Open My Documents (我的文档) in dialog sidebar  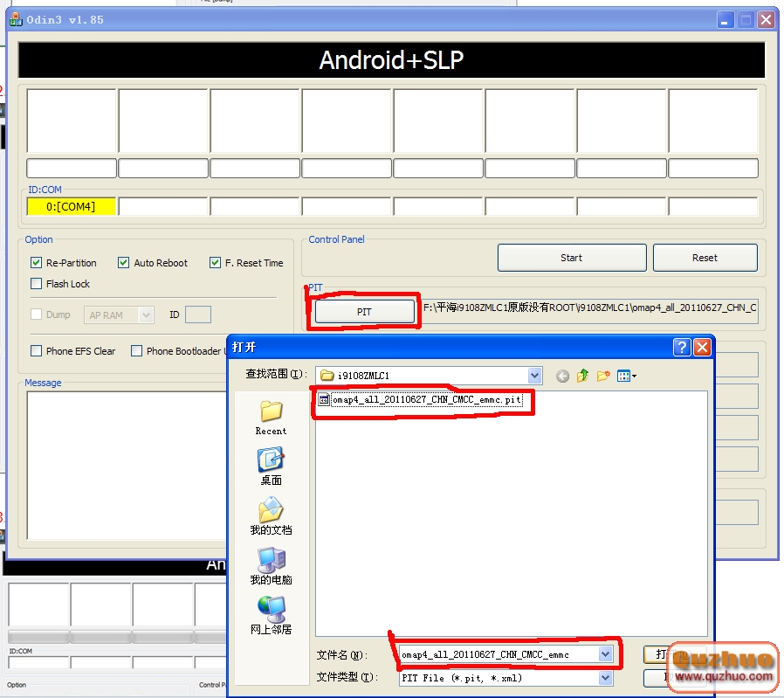271,516
